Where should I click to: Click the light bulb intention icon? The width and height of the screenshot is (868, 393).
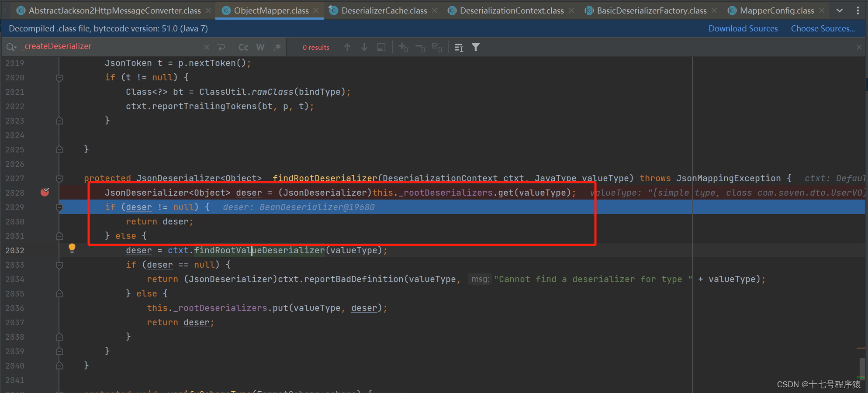coord(72,248)
